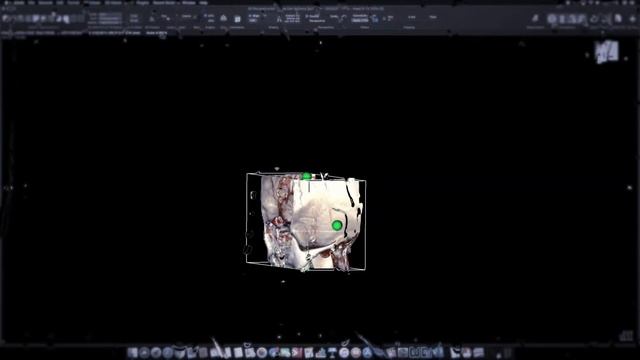Click the circular arrow reset icon in toolbar
The height and width of the screenshot is (360, 640).
tap(594, 19)
